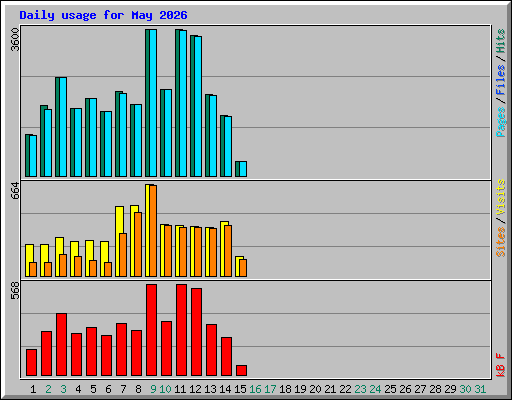The height and width of the screenshot is (400, 512).
Task: Click the 3600 axis value
Action: click(15, 40)
